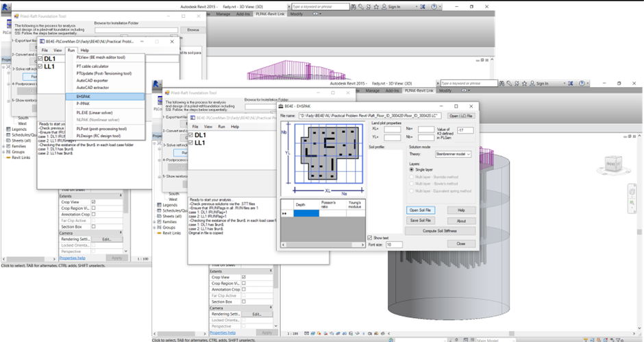Toggle Crop View checkbox in rear Properties panel
This screenshot has width=644, height=342.
coord(94,201)
